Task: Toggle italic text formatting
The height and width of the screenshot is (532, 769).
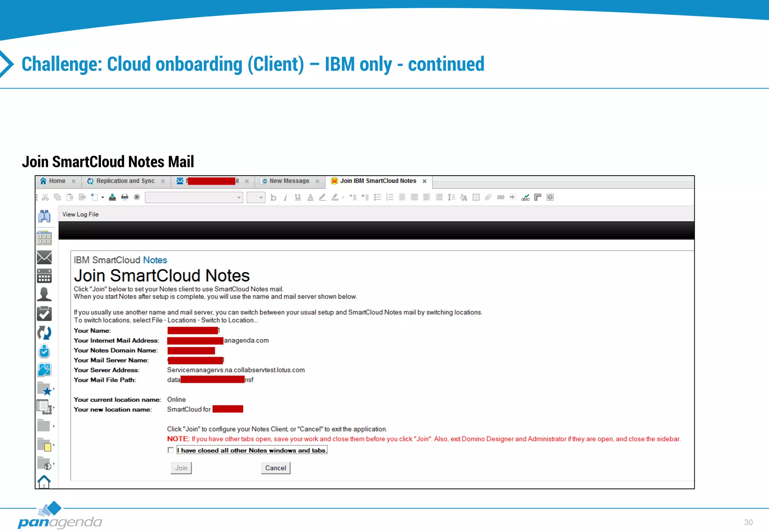Action: pyautogui.click(x=285, y=198)
